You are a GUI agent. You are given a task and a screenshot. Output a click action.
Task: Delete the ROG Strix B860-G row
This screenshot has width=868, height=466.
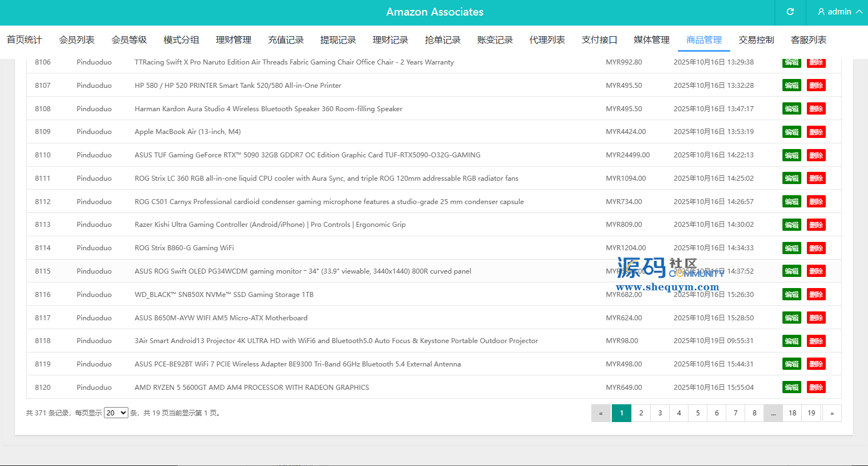(816, 248)
